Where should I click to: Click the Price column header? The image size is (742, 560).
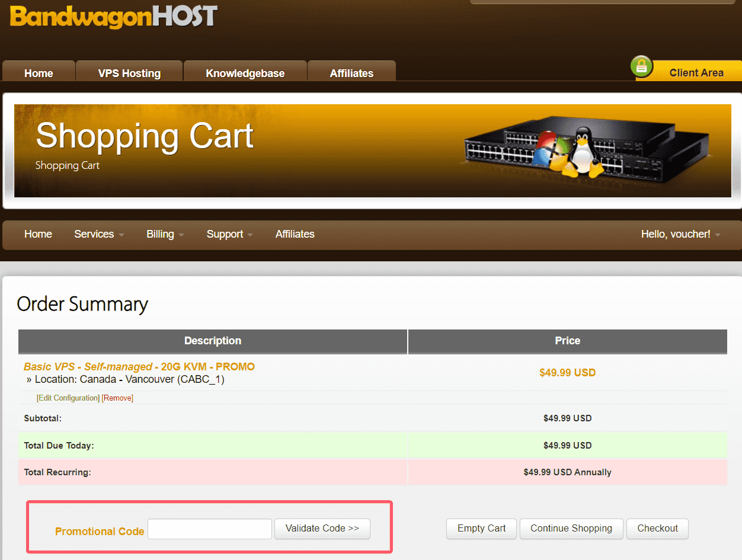568,341
